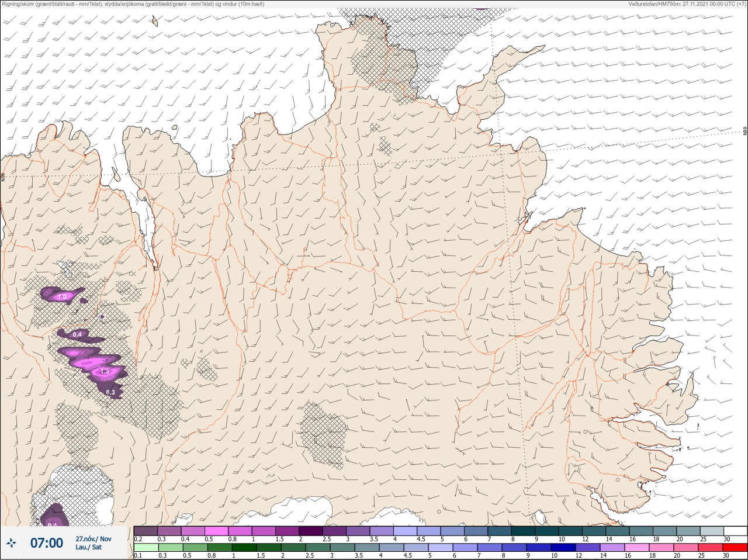Screen dimensions: 748x560
Task: Click the 0.2 value under upper legend
Action: (x=138, y=539)
